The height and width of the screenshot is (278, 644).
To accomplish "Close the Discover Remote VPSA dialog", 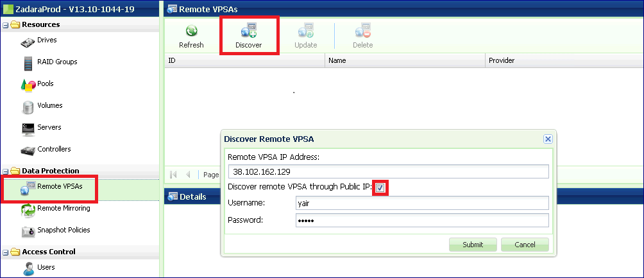I will click(548, 139).
